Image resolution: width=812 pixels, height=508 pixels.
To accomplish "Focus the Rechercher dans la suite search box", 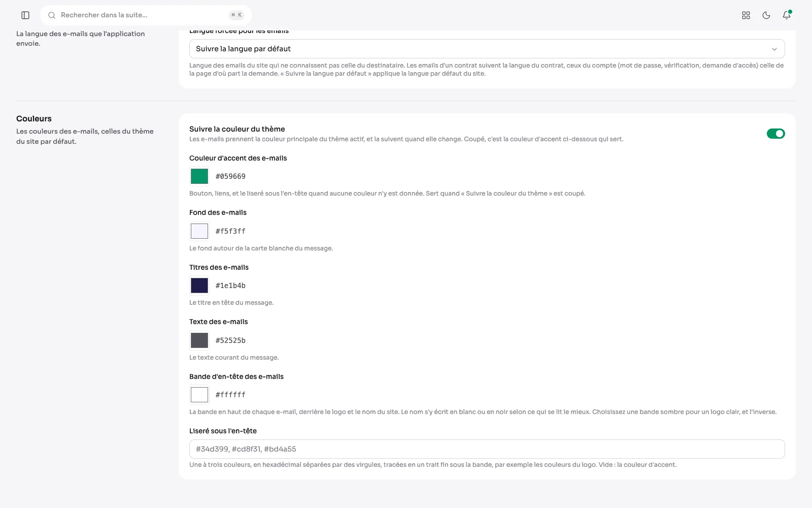I will [x=146, y=15].
